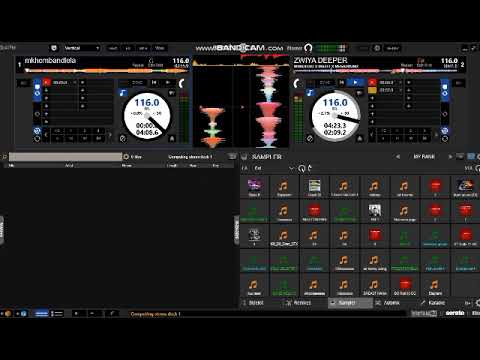Trigger last top-row sampler pad with logo artwork
Viewport: 480px width, 360px height.
(x=465, y=187)
